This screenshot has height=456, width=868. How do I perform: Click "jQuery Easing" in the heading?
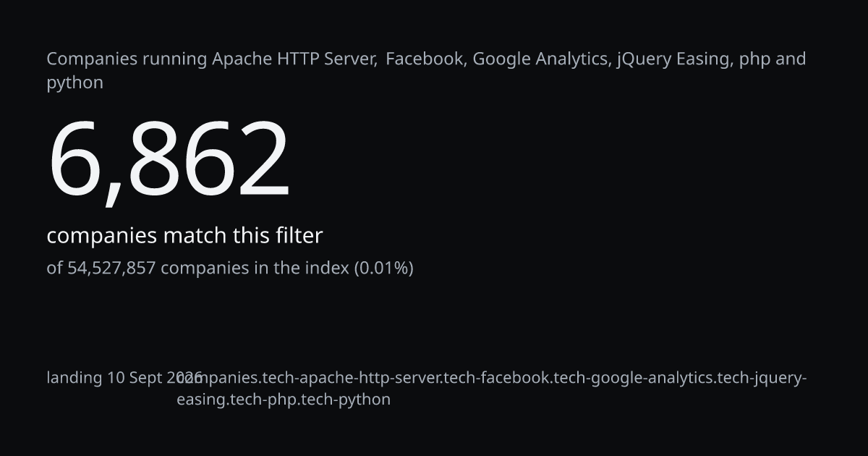(673, 59)
